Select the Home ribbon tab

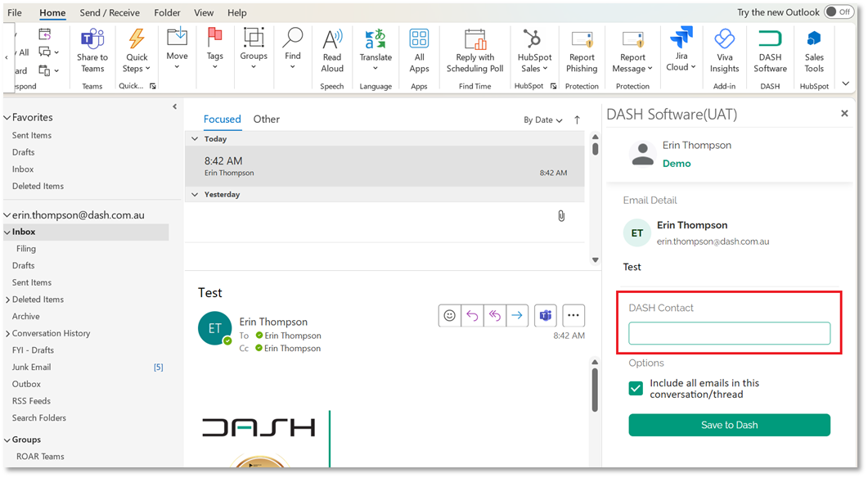[52, 12]
